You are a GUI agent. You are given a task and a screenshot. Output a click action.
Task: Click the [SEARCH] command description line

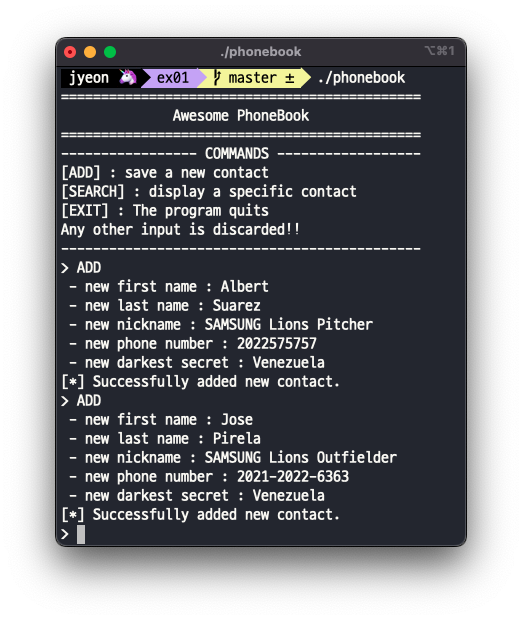209,192
